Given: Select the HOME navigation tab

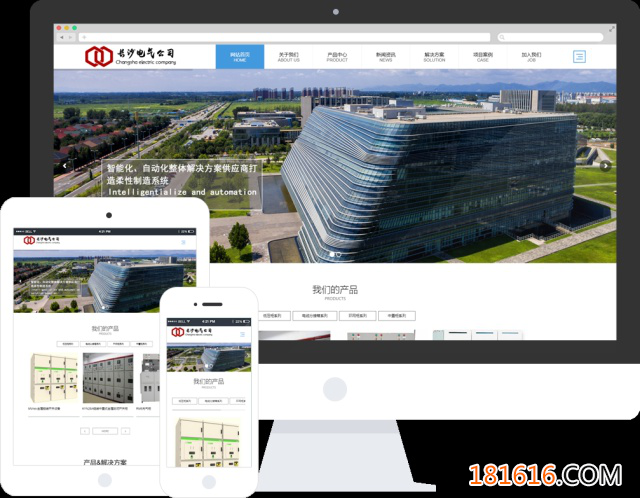Looking at the screenshot, I should click(x=240, y=57).
